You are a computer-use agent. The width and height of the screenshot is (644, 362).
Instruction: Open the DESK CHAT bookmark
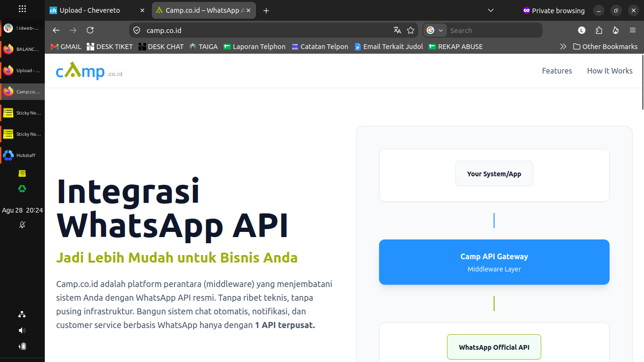(x=161, y=47)
